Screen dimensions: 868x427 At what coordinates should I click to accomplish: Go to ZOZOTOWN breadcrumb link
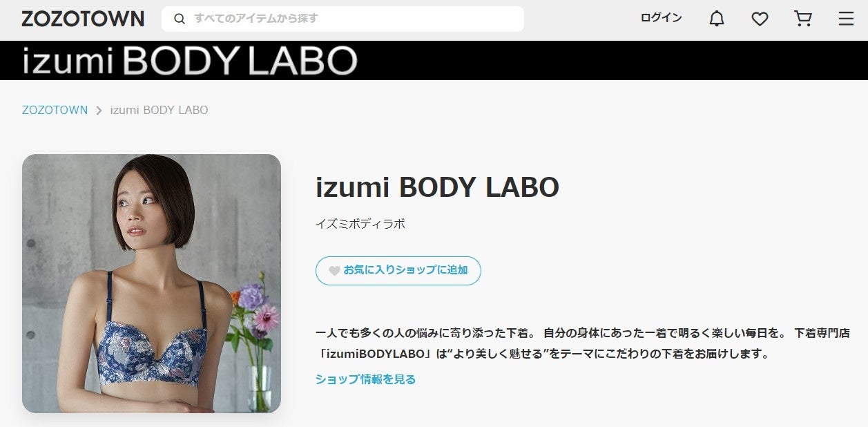[x=55, y=110]
